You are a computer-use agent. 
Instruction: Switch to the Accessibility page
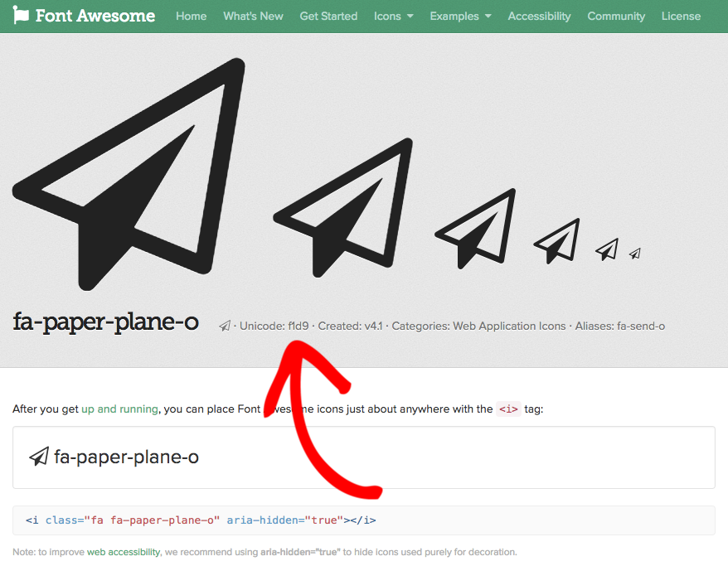pyautogui.click(x=539, y=16)
